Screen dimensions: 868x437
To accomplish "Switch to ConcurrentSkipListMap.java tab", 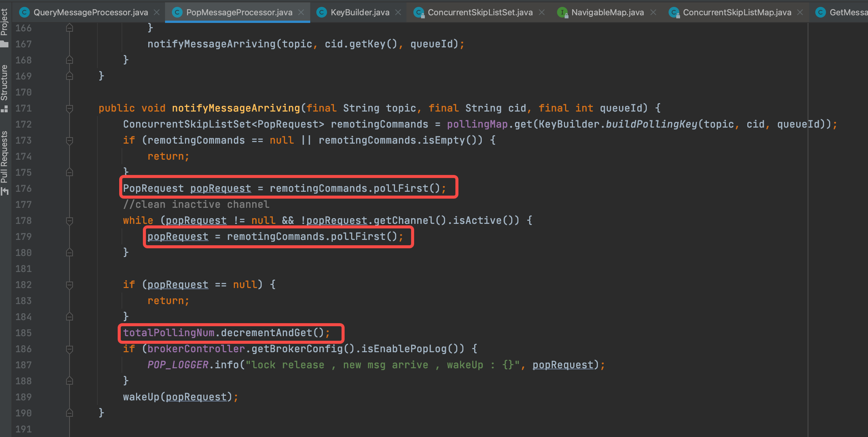I will [x=737, y=12].
